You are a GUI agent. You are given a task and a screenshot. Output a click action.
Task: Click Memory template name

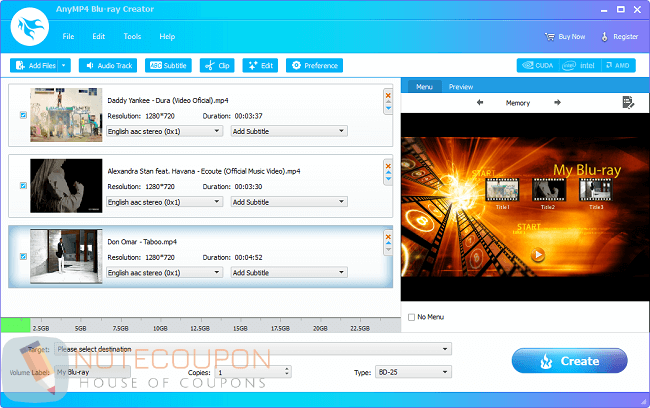point(518,103)
